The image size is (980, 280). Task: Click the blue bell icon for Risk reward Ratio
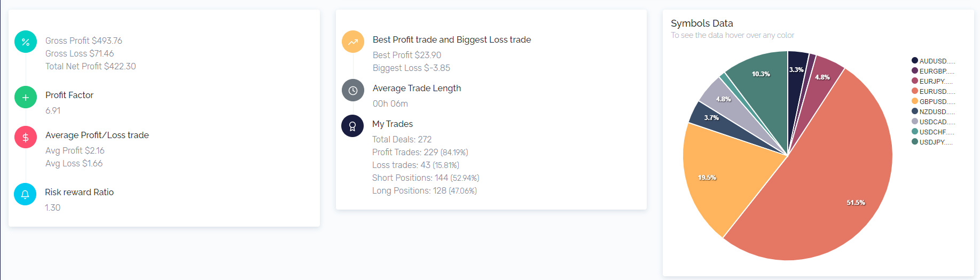(x=25, y=195)
